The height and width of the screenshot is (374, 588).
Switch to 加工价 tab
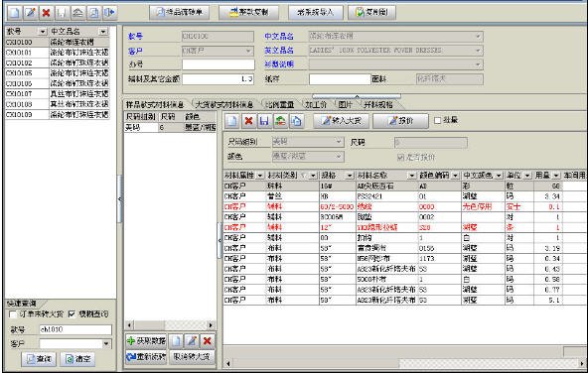[x=316, y=105]
